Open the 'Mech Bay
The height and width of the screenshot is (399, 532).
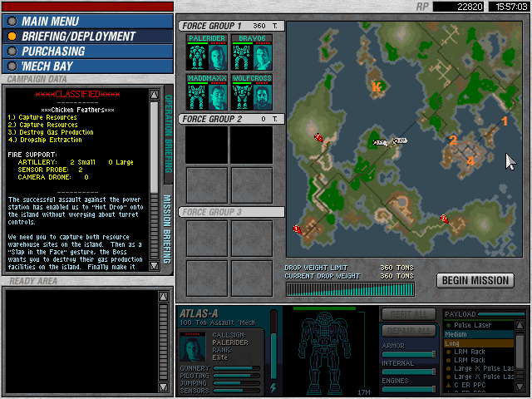[x=87, y=66]
